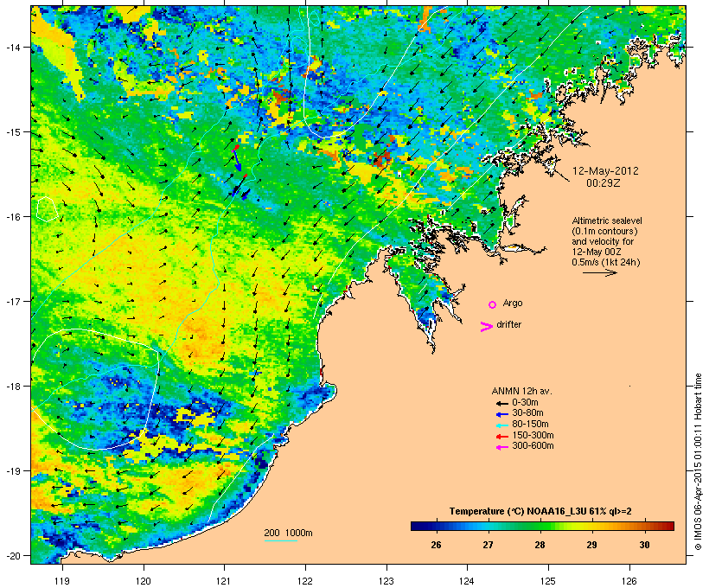Click the latitude axis label -15
Image resolution: width=709 pixels, height=588 pixels.
(x=12, y=132)
